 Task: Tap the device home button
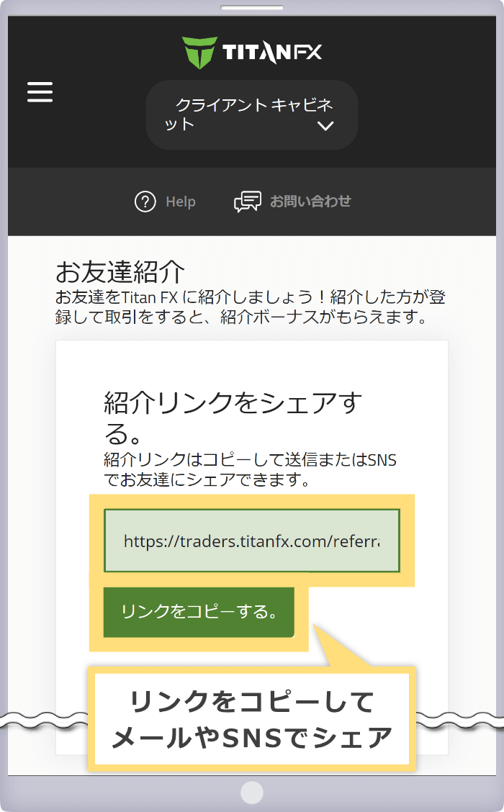click(x=252, y=793)
